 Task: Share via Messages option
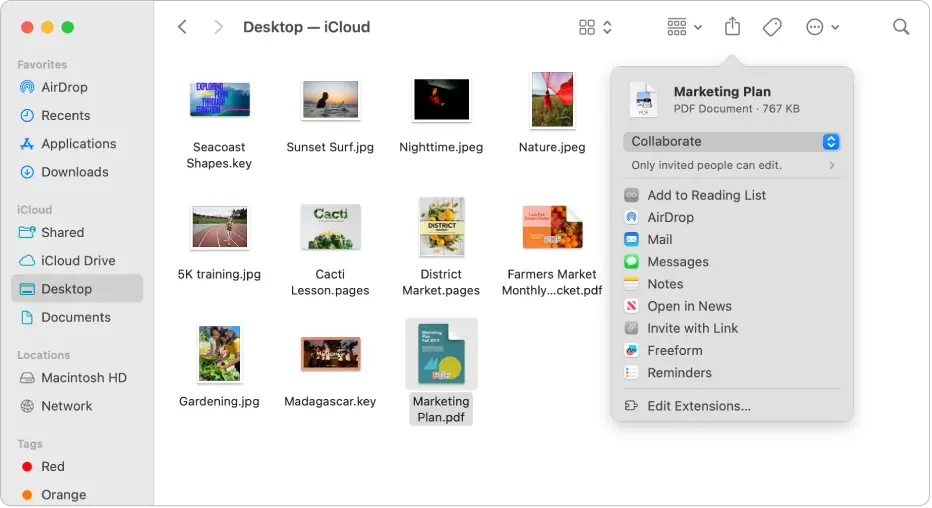pos(677,262)
